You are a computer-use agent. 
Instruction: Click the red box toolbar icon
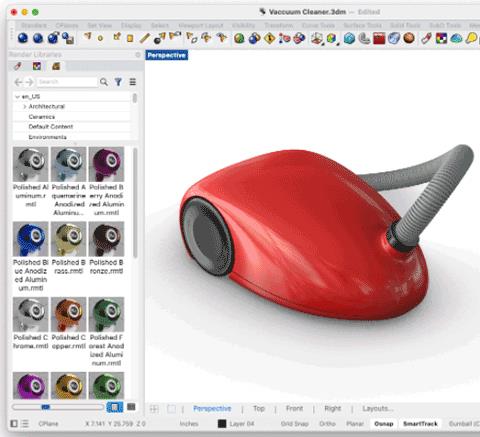pos(379,38)
